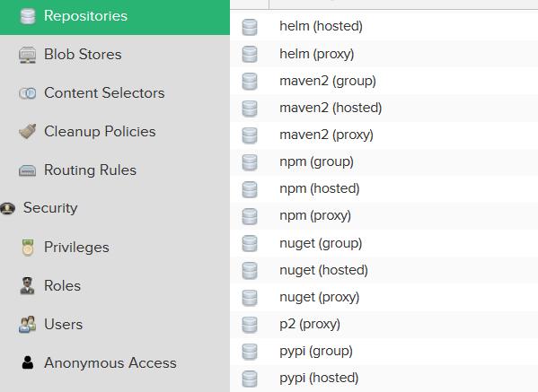Click the Blob Stores icon
The image size is (538, 392).
pos(28,55)
